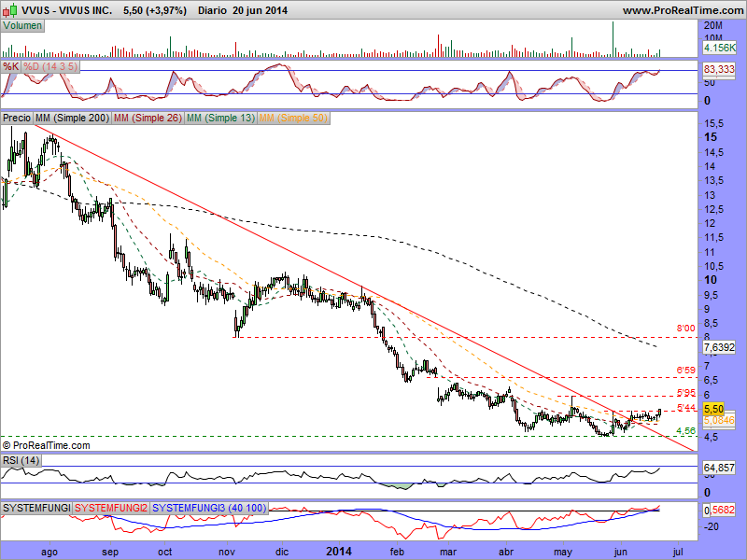Click the 15 price axis label

tap(711, 137)
